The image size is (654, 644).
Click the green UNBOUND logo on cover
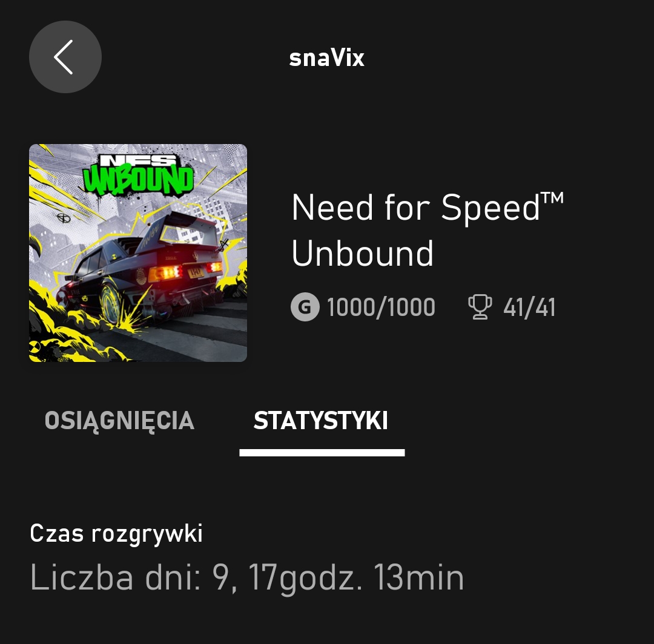(x=138, y=180)
